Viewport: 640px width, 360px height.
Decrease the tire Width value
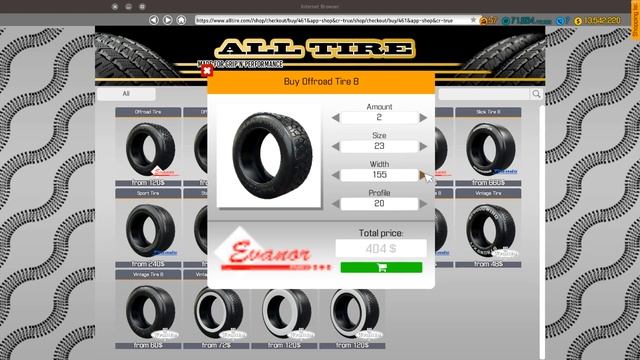tap(336, 175)
